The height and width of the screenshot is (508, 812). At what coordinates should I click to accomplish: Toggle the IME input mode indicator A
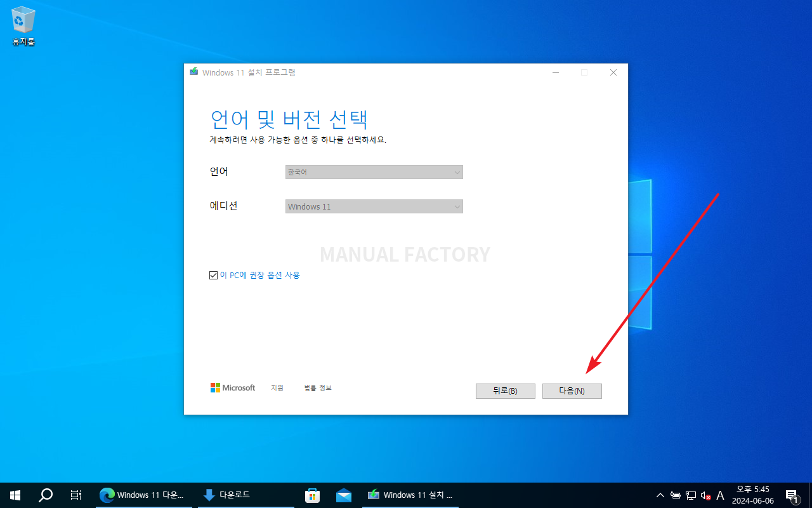point(720,495)
